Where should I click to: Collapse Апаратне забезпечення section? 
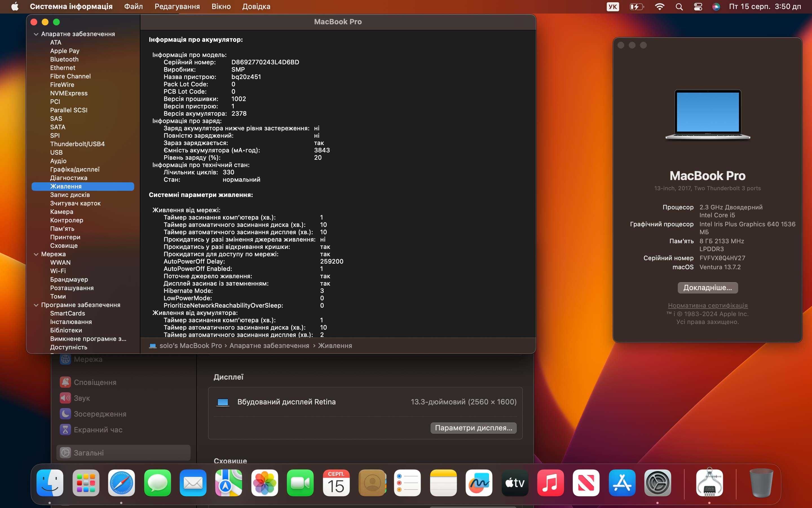pyautogui.click(x=36, y=34)
